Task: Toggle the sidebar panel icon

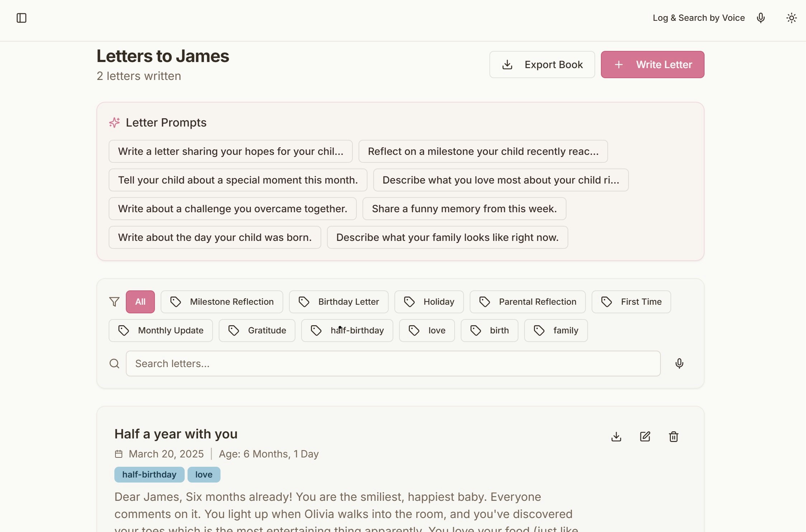Action: pos(22,18)
